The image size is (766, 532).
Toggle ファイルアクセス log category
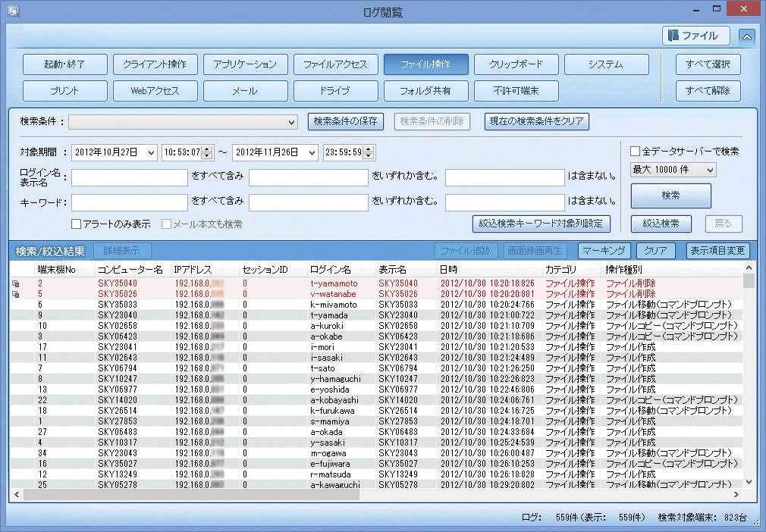click(x=336, y=64)
